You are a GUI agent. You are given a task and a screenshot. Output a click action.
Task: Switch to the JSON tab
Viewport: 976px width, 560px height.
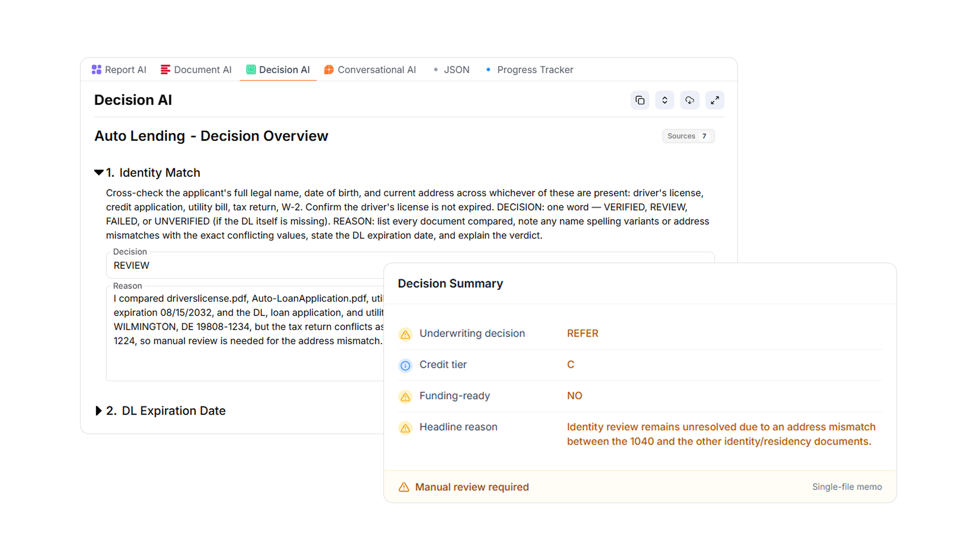(x=451, y=70)
